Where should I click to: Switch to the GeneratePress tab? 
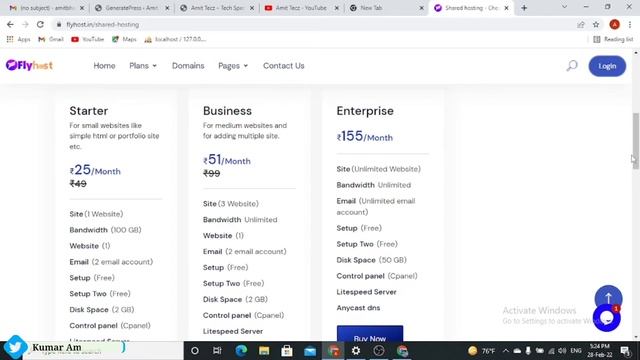click(131, 8)
